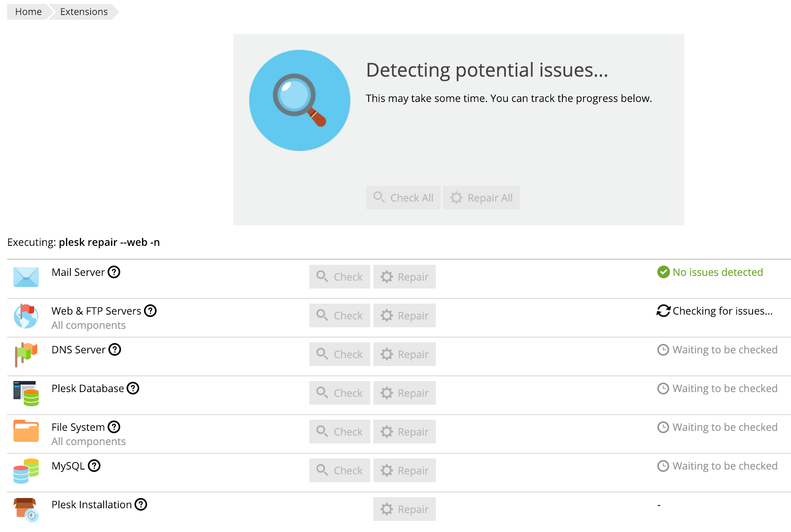Viewport: 791px width, 532px height.
Task: Click the 'DNS Server' label
Action: pyautogui.click(x=79, y=349)
